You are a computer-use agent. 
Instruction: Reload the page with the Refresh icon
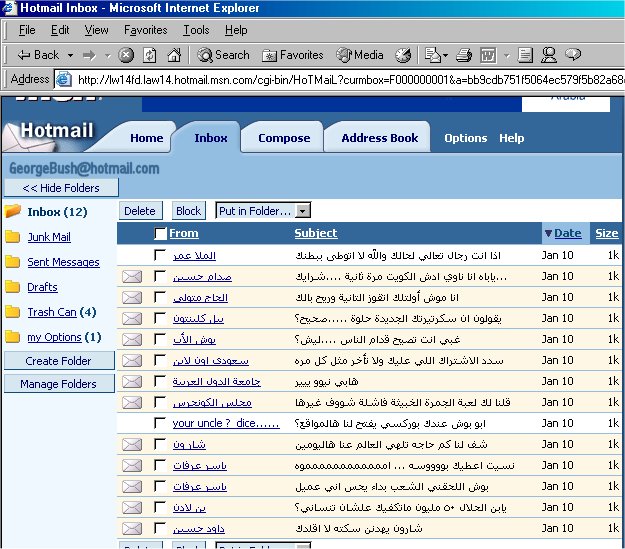[149, 55]
